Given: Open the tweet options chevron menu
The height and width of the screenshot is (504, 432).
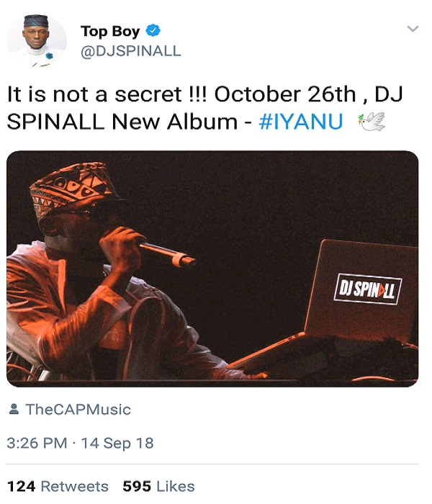Looking at the screenshot, I should pos(413,29).
